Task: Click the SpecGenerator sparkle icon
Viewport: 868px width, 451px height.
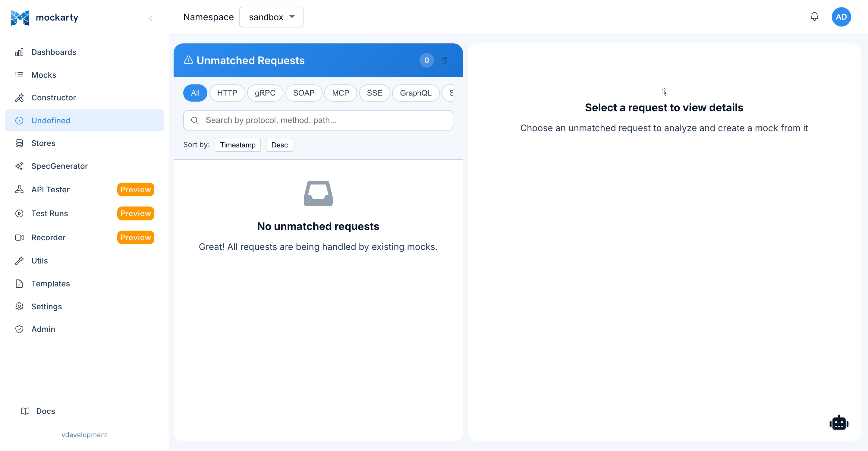Action: 19,166
